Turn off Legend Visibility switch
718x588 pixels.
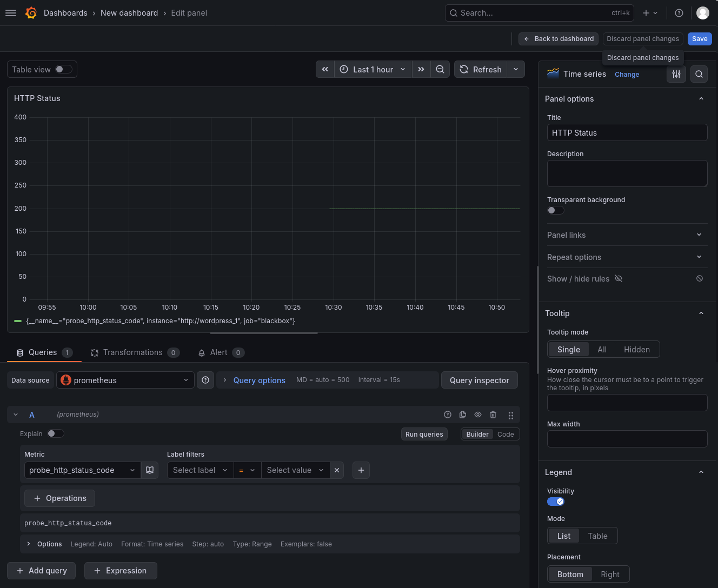coord(556,502)
